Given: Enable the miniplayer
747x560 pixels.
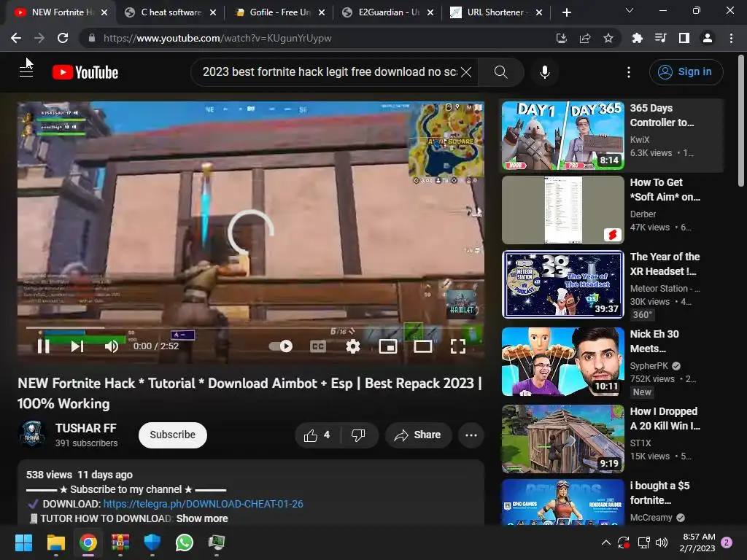Looking at the screenshot, I should coord(388,346).
